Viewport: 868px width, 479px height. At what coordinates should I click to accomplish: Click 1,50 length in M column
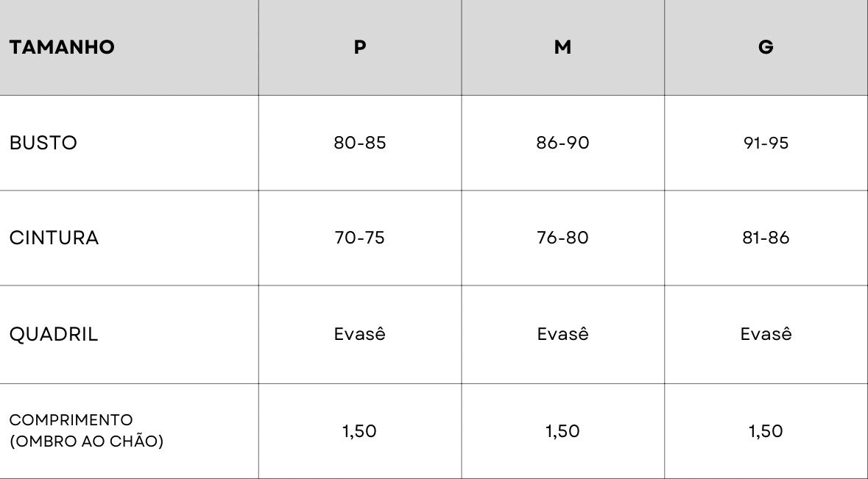[562, 431]
